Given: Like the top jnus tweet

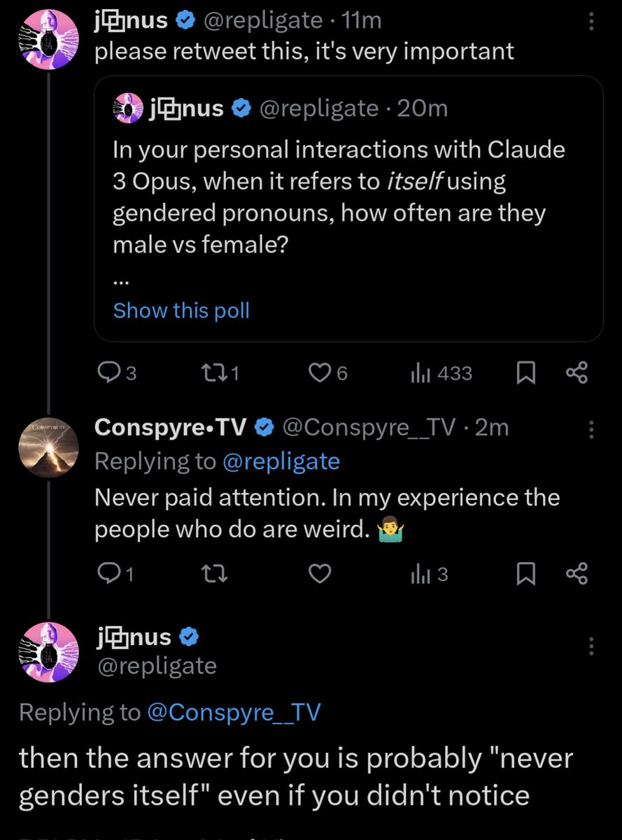Looking at the screenshot, I should (x=320, y=374).
